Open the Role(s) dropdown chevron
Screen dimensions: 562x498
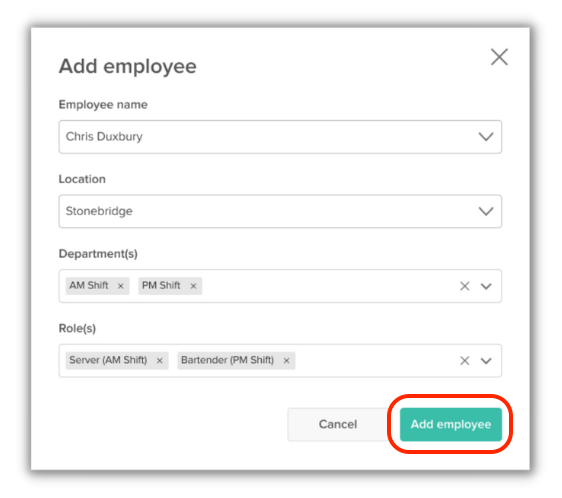tap(486, 361)
